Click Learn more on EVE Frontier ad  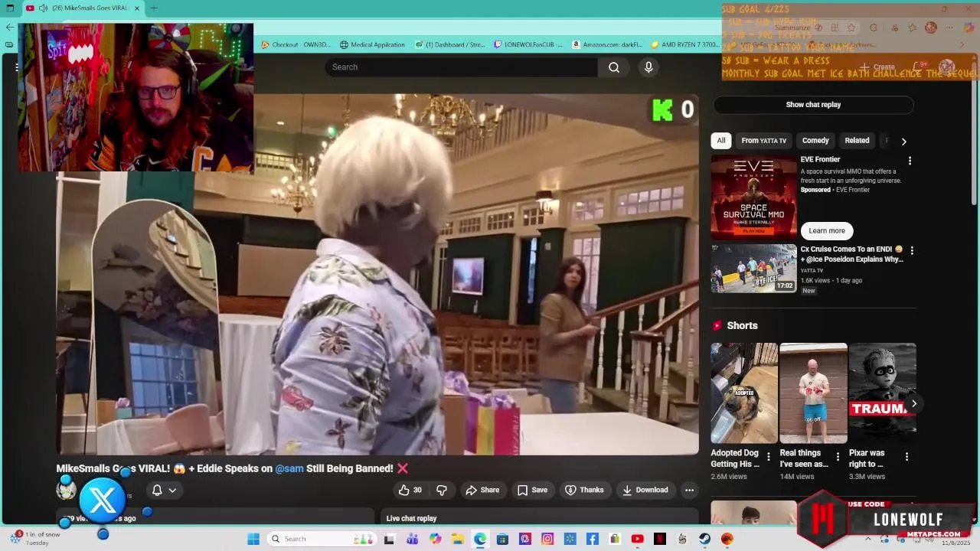(827, 230)
